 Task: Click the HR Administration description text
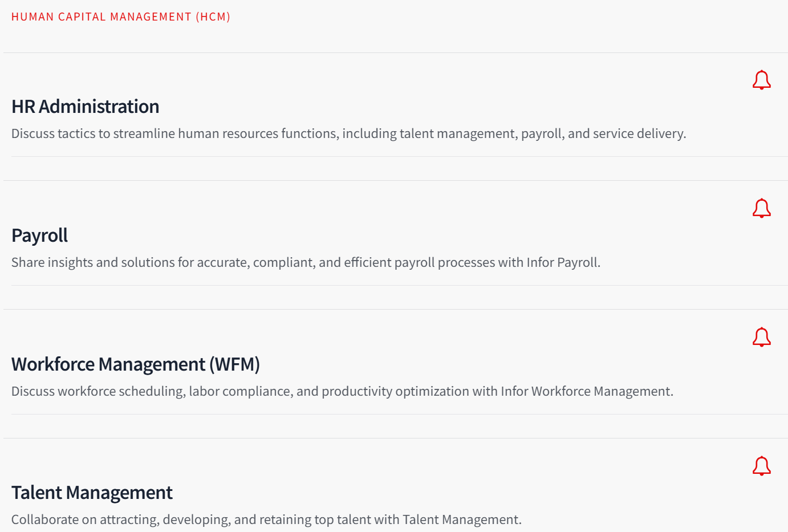(348, 133)
